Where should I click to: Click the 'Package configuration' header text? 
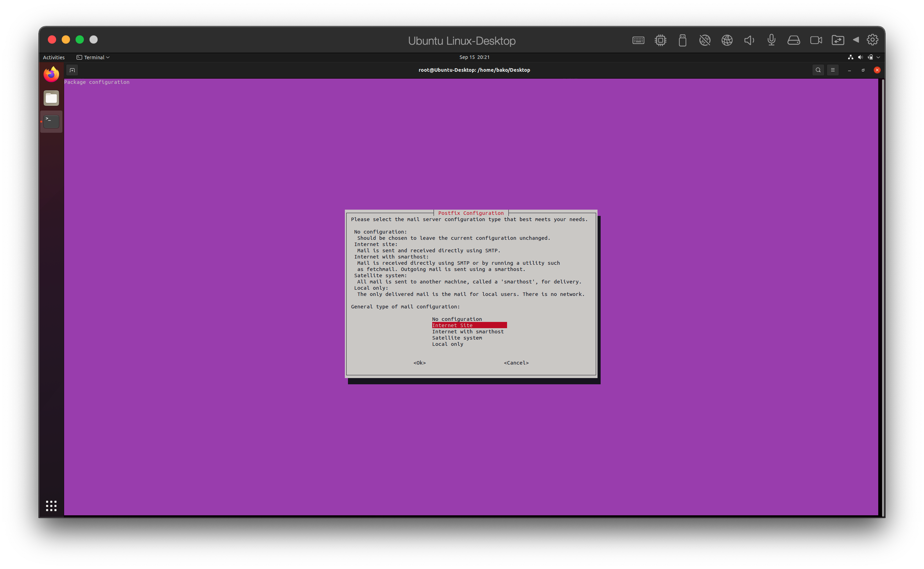click(x=97, y=82)
